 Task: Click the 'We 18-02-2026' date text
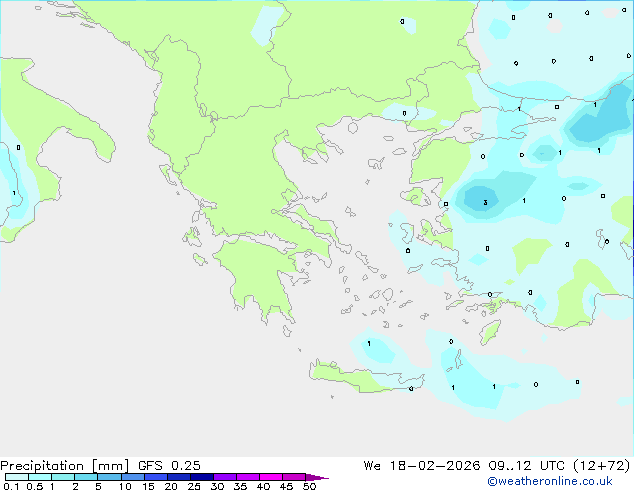(422, 466)
